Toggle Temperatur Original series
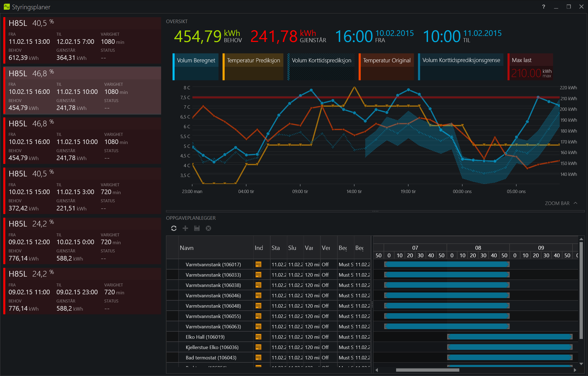The image size is (588, 376). point(386,67)
